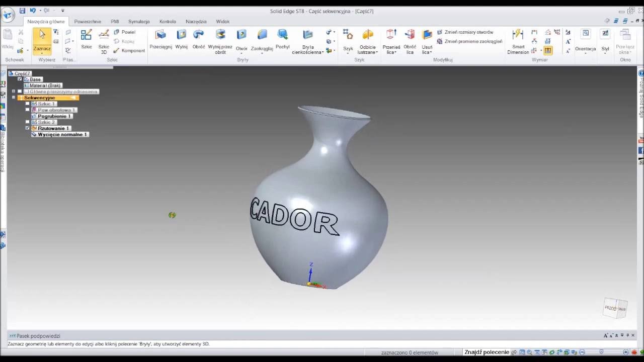Select the Pochyl draft tool
This screenshot has width=644, height=362.
pos(283,40)
